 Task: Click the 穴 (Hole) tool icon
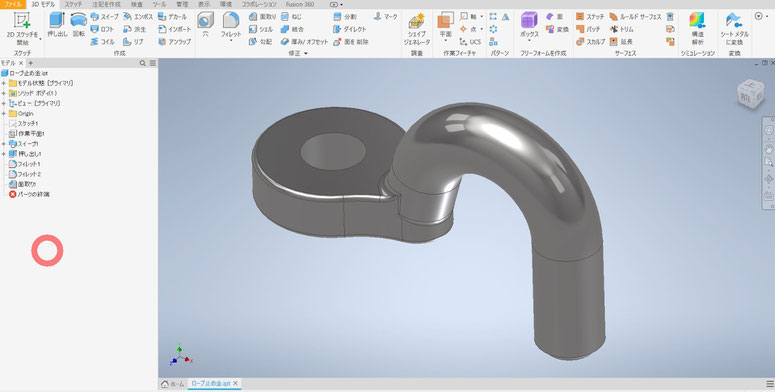coord(205,25)
